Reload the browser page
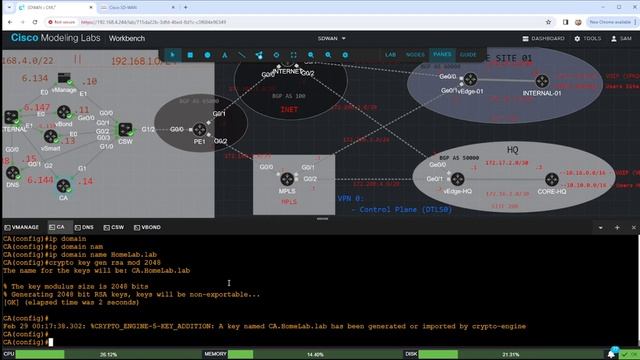Image resolution: width=640 pixels, height=360 pixels. (x=35, y=22)
